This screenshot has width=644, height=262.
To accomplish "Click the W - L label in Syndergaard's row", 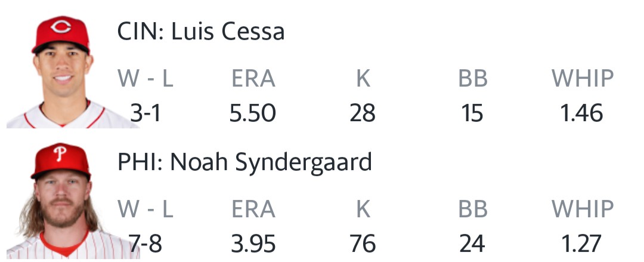I will coord(145,209).
